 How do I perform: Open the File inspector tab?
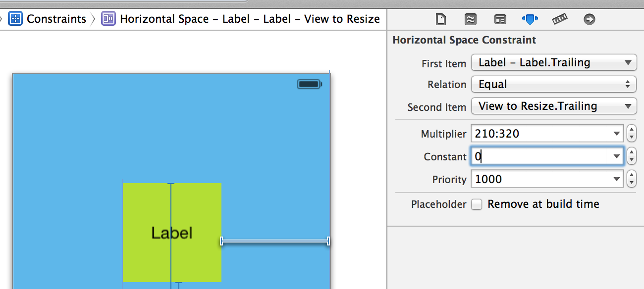(440, 19)
